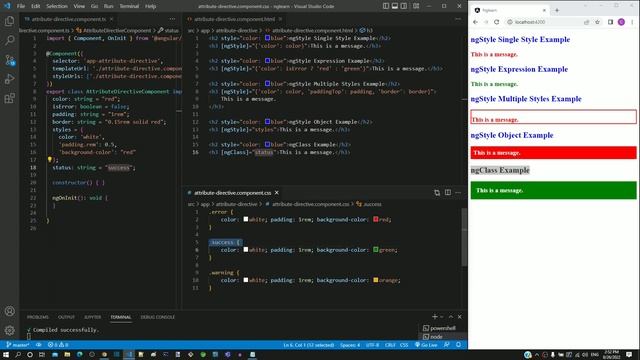Click the lightbulb code action on line 17

(x=50, y=160)
